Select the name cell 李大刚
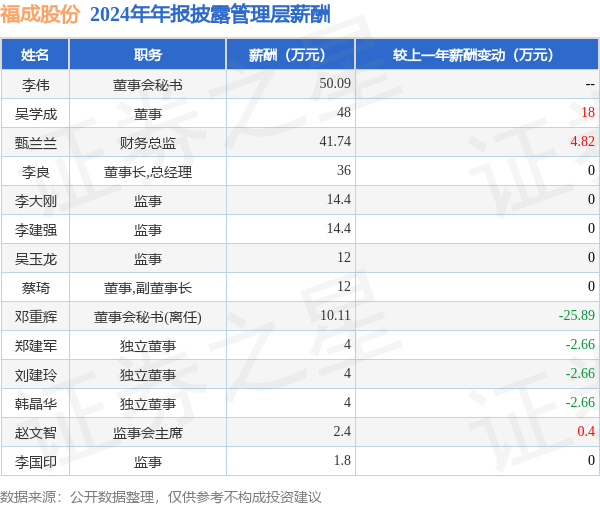The image size is (600, 506). (x=36, y=201)
